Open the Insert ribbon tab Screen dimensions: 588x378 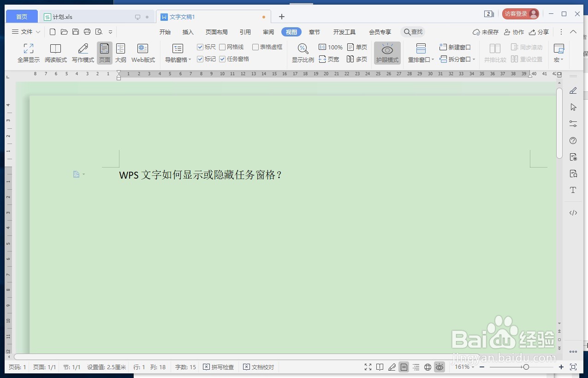click(188, 32)
